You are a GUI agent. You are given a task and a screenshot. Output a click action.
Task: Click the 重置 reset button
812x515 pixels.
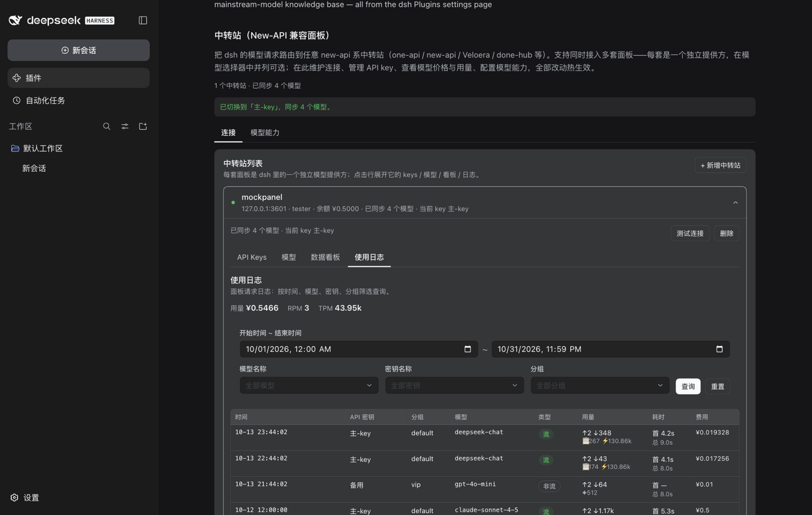717,386
